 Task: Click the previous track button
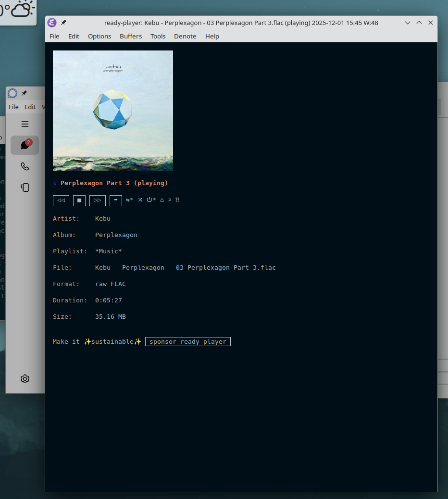tap(61, 200)
